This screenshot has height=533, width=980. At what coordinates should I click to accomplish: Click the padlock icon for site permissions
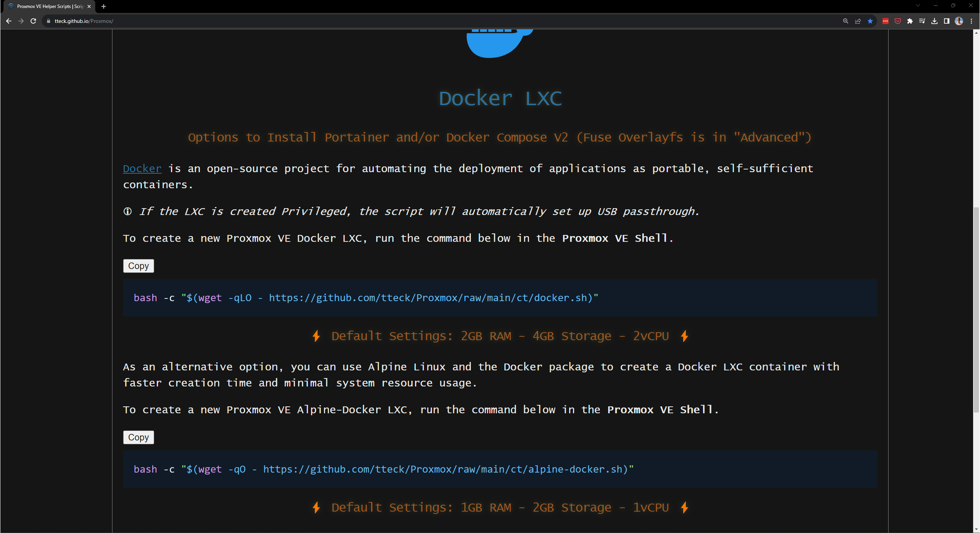(48, 21)
